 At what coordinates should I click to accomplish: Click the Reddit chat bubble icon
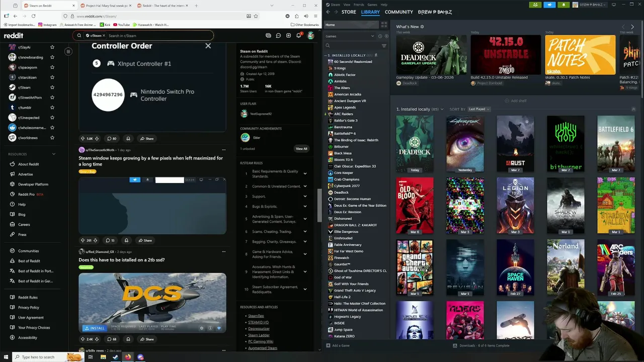click(x=278, y=36)
